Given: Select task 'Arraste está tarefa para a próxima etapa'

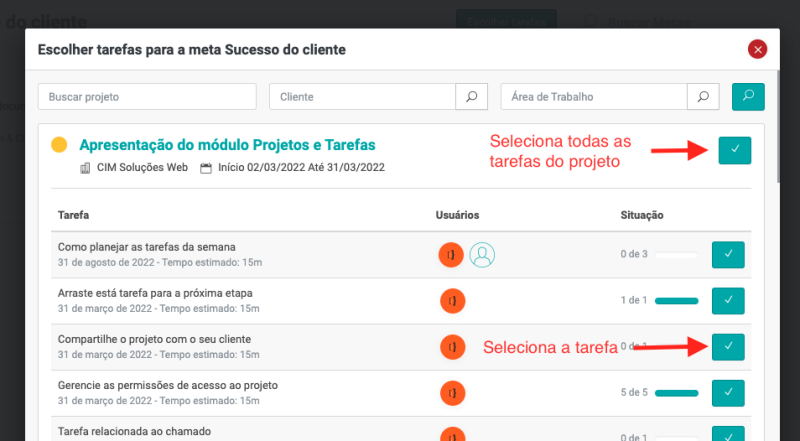Looking at the screenshot, I should point(728,300).
